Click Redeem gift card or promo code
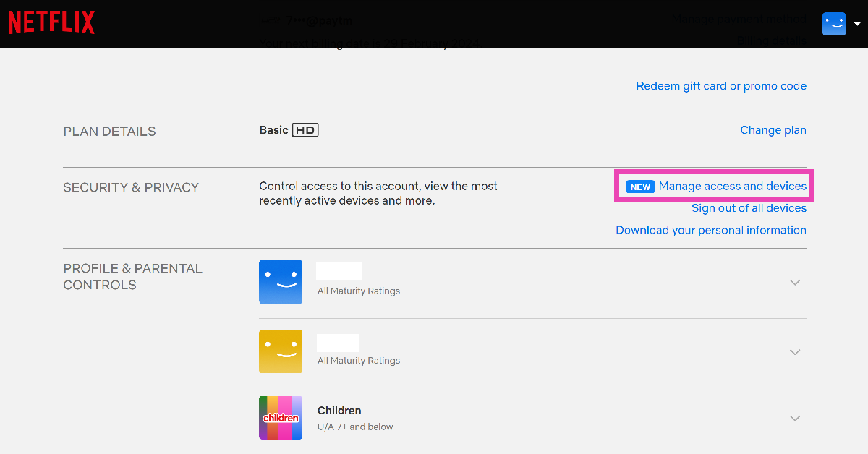Image resolution: width=868 pixels, height=454 pixels. pyautogui.click(x=721, y=86)
